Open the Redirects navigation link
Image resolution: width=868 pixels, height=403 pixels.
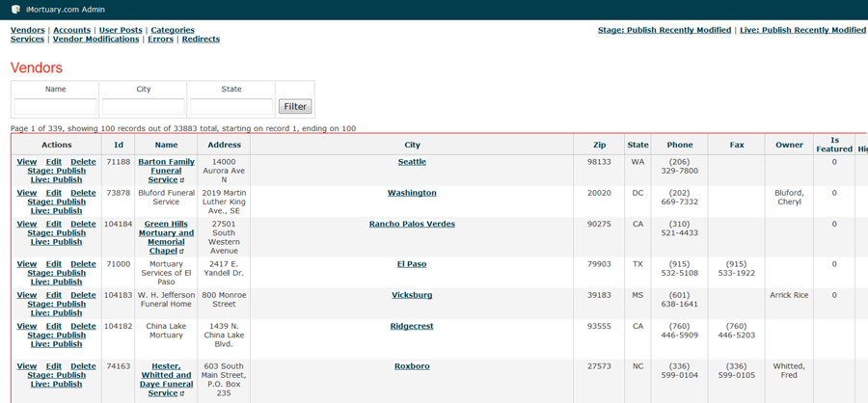[x=201, y=39]
